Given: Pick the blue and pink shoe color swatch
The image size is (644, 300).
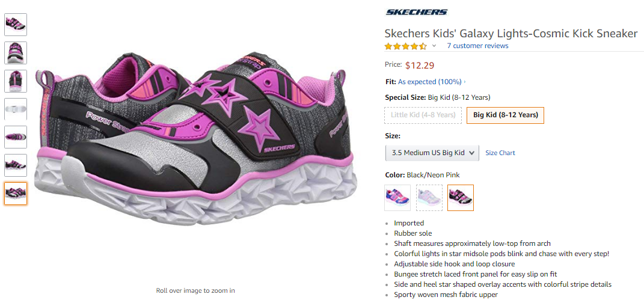Looking at the screenshot, I should tap(397, 198).
